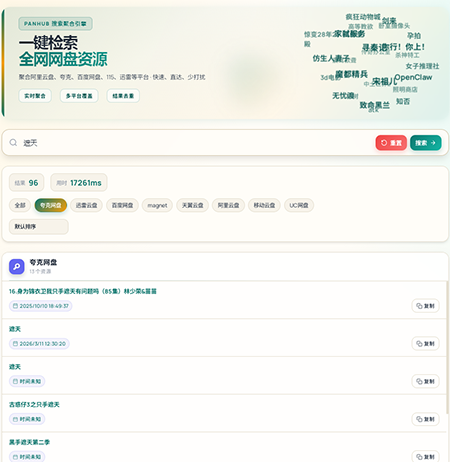Click the 夸克网盘 group heading
The height and width of the screenshot is (462, 450).
point(43,262)
